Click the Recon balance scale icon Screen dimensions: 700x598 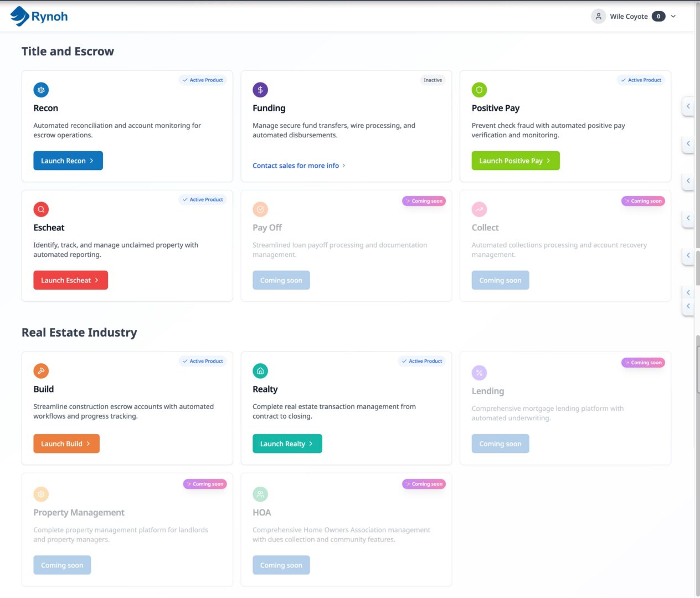41,90
